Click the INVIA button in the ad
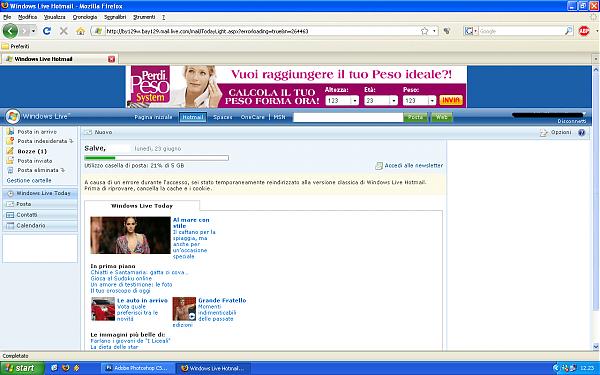 451,100
